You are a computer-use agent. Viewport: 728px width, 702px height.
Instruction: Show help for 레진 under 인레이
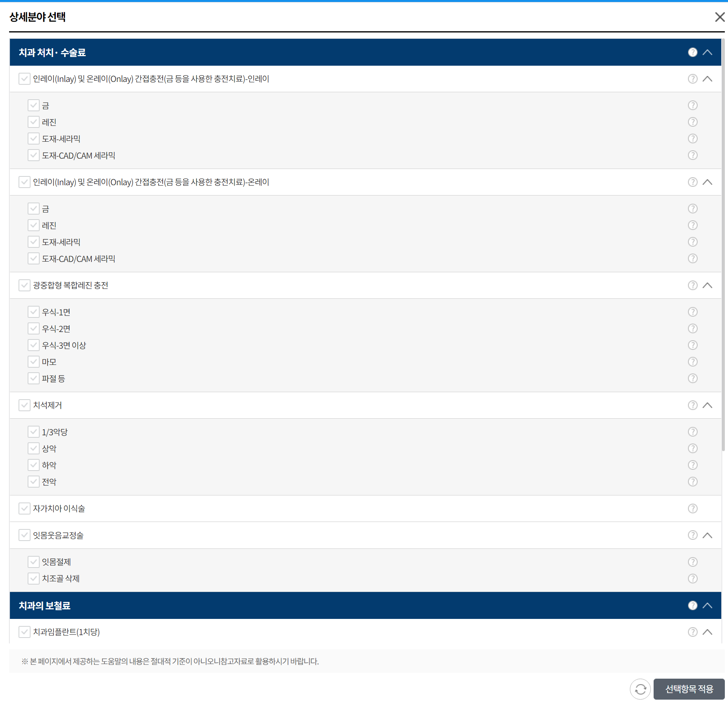pyautogui.click(x=692, y=122)
